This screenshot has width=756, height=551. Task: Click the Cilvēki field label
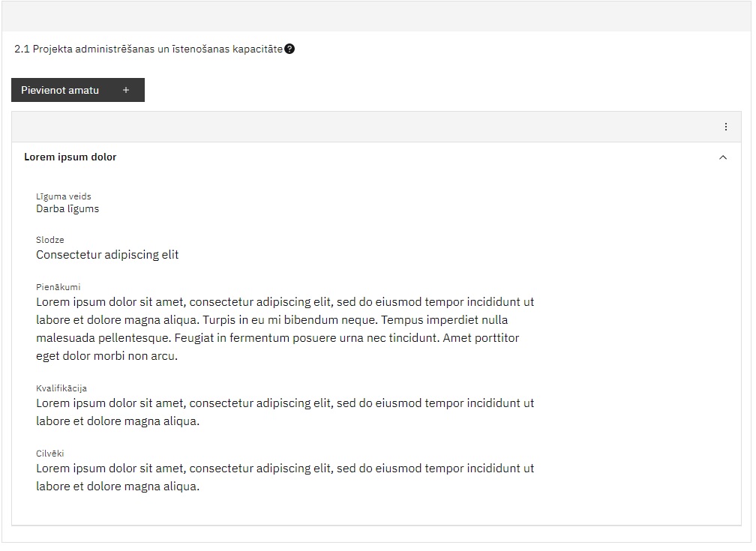[50, 453]
